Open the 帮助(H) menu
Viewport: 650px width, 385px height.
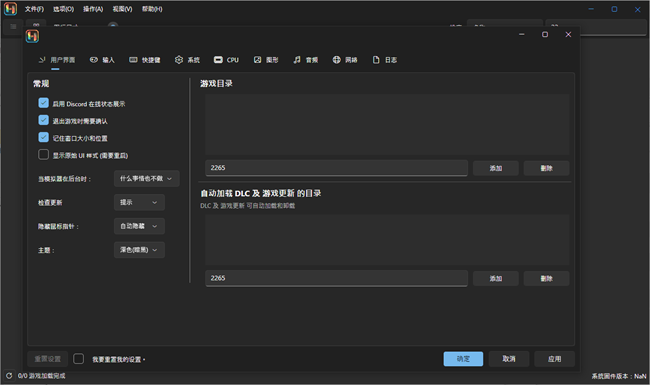[x=152, y=9]
